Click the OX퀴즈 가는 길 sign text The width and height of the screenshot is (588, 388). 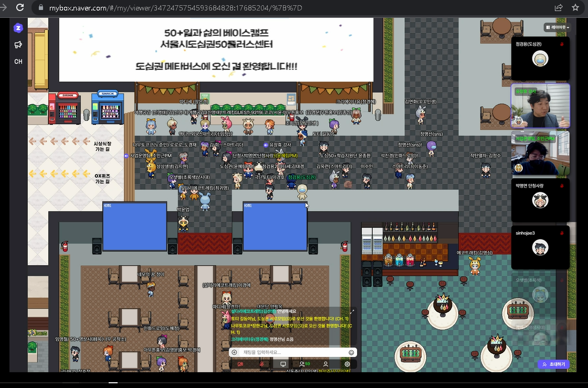tap(102, 179)
